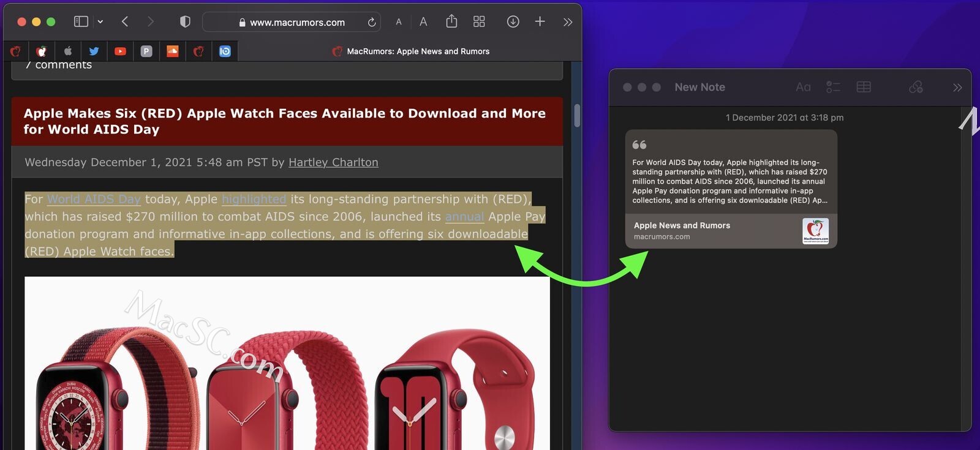The width and height of the screenshot is (980, 450).
Task: Close the Safari window with red button
Action: click(21, 21)
